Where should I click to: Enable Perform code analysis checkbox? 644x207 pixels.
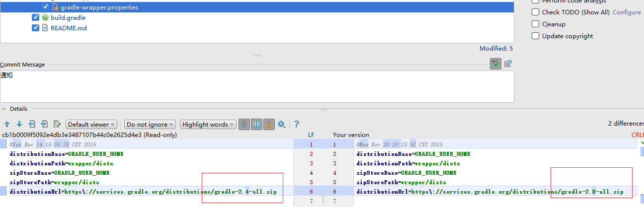[x=535, y=1]
